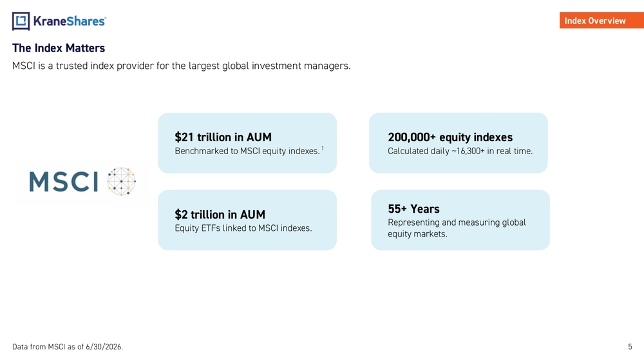Click Calculated daily ~16,300+ in real time text
Image resolution: width=644 pixels, height=363 pixels.
point(460,151)
